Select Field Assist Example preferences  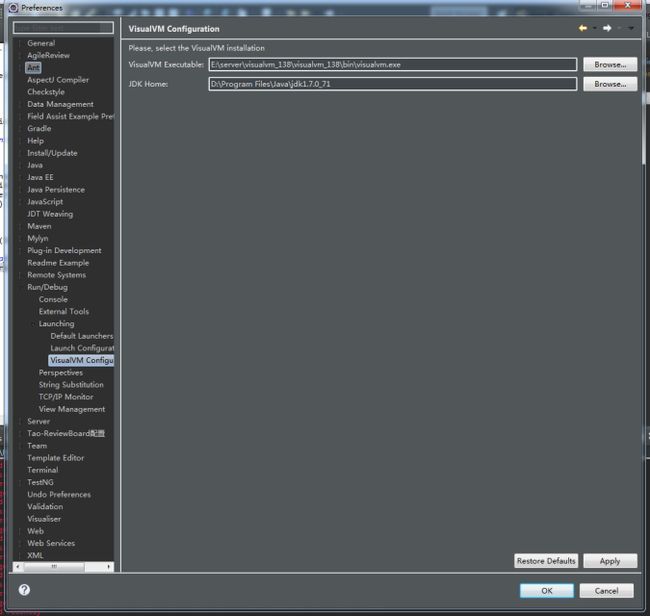click(70, 116)
